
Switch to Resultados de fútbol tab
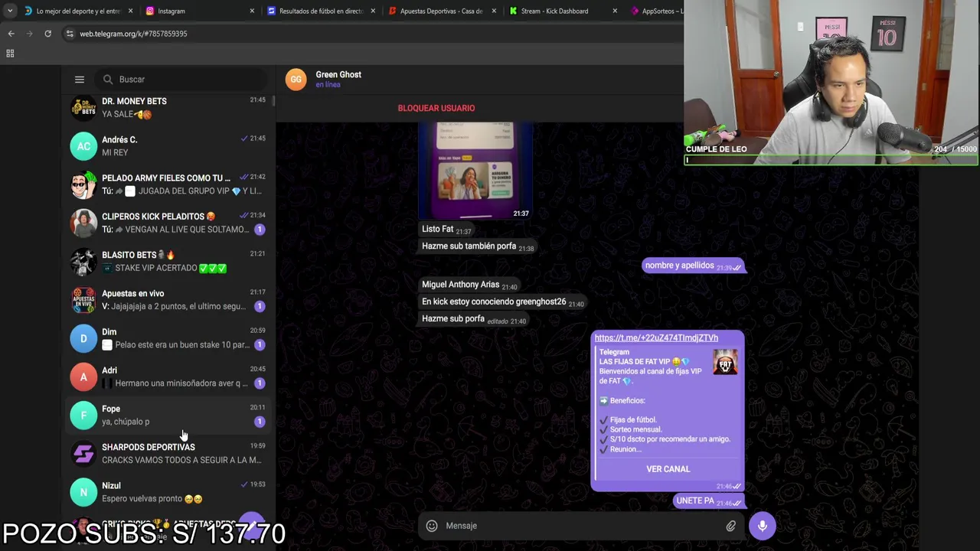322,11
